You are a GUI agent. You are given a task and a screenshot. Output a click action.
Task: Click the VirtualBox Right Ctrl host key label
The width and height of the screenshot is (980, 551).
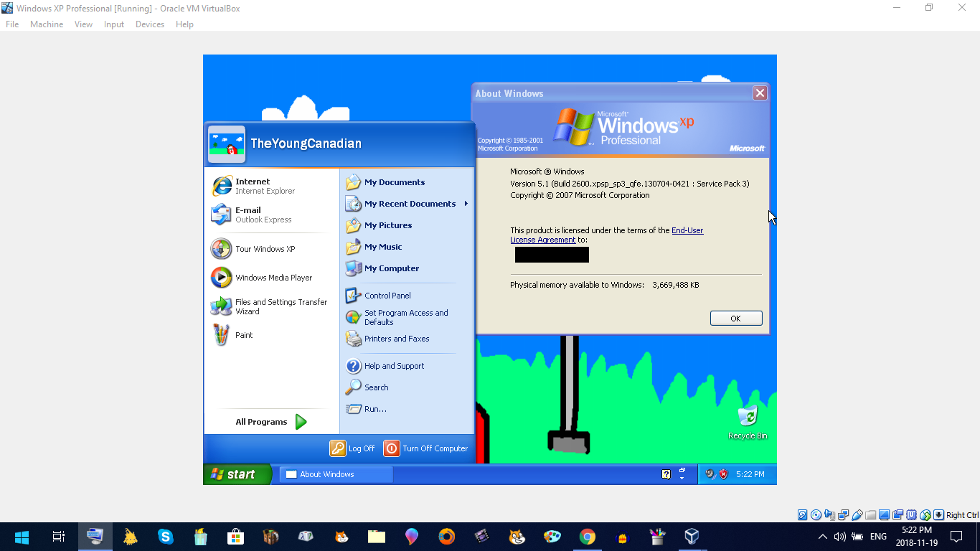coord(962,515)
